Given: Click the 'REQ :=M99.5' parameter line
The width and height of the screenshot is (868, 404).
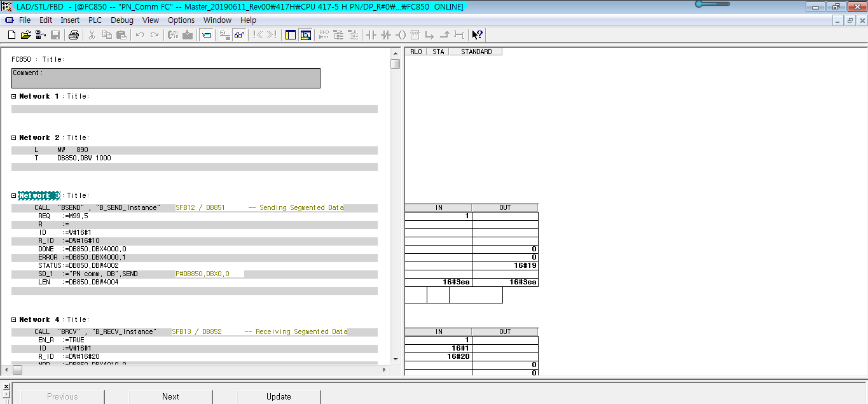Looking at the screenshot, I should point(195,216).
